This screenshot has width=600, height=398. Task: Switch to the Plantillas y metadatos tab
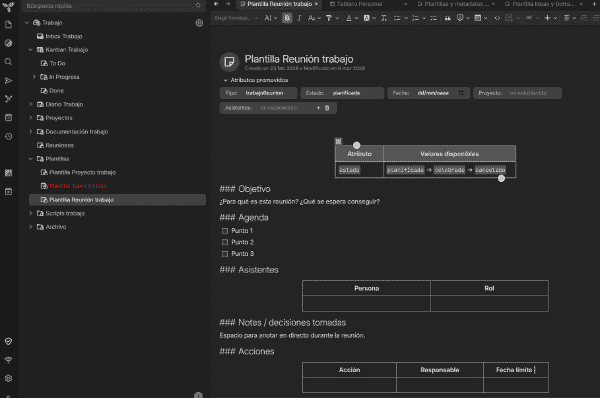453,4
